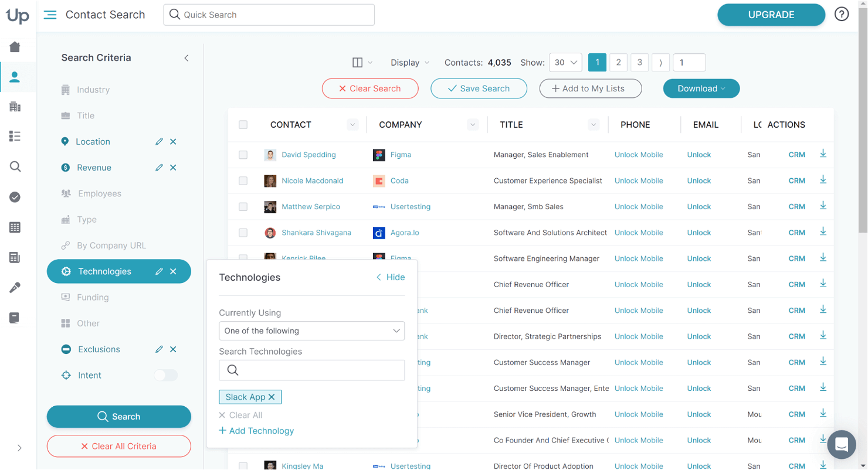
Task: Download David Spedding's contact
Action: [x=823, y=154]
